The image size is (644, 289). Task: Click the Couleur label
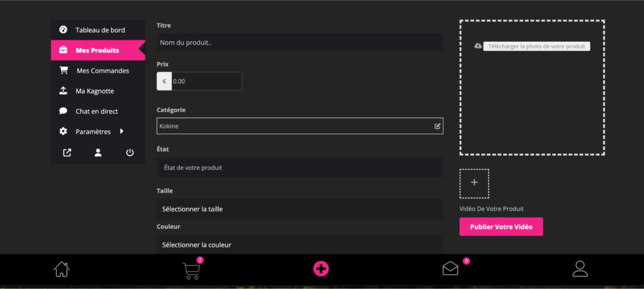(x=169, y=227)
